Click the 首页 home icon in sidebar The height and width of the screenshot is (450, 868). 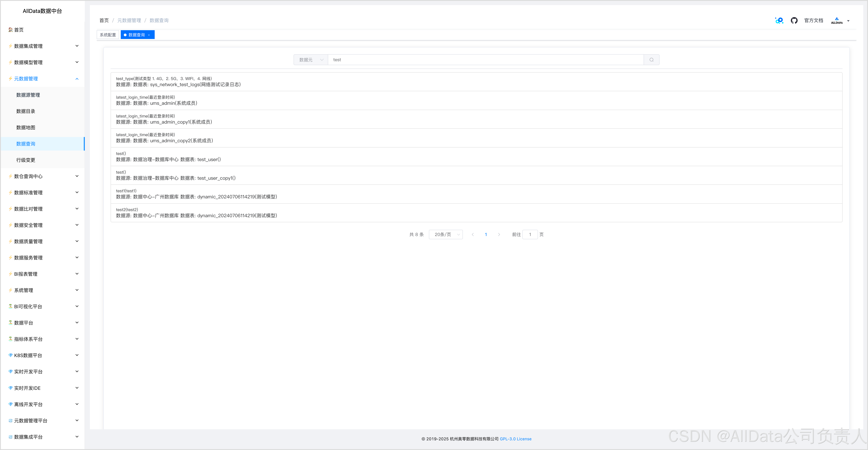(11, 30)
